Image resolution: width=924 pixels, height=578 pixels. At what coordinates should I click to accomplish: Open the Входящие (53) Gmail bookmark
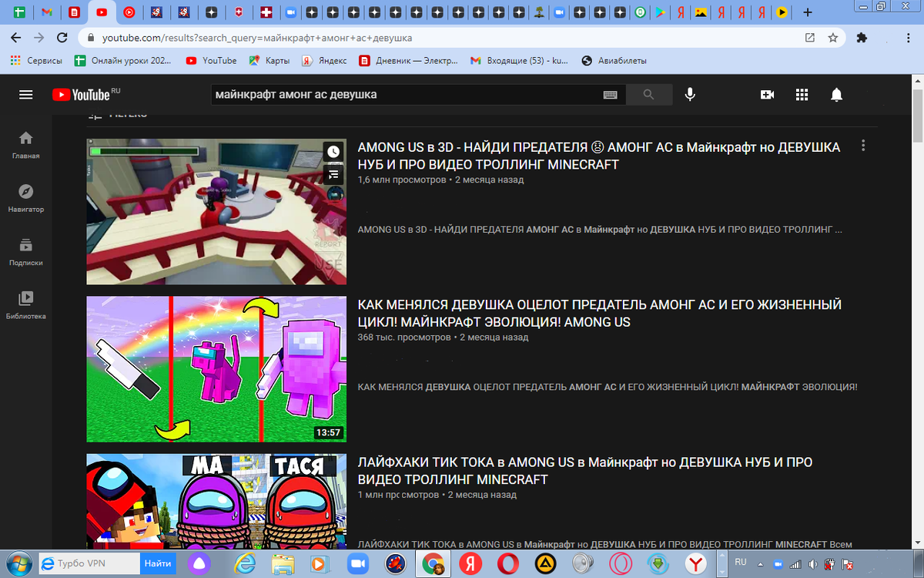click(520, 60)
